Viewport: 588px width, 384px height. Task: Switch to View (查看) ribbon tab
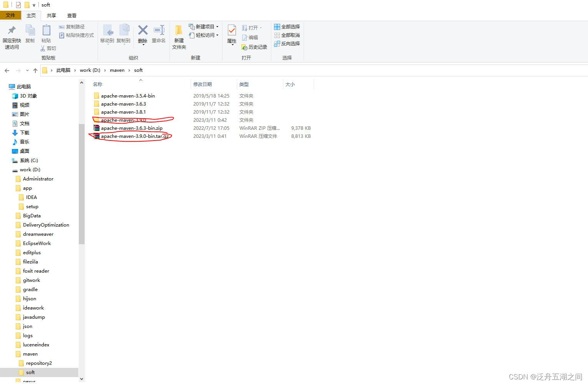(72, 16)
